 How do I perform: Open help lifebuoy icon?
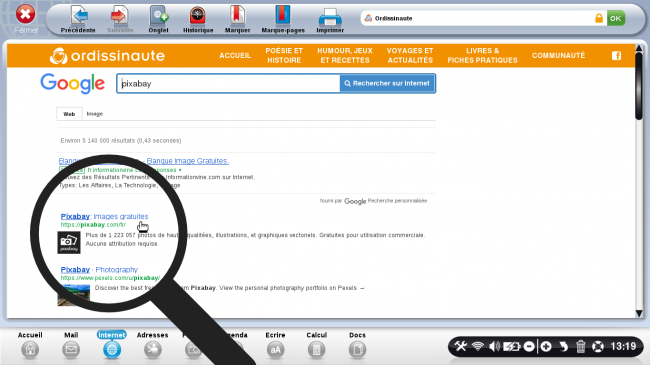(x=598, y=346)
